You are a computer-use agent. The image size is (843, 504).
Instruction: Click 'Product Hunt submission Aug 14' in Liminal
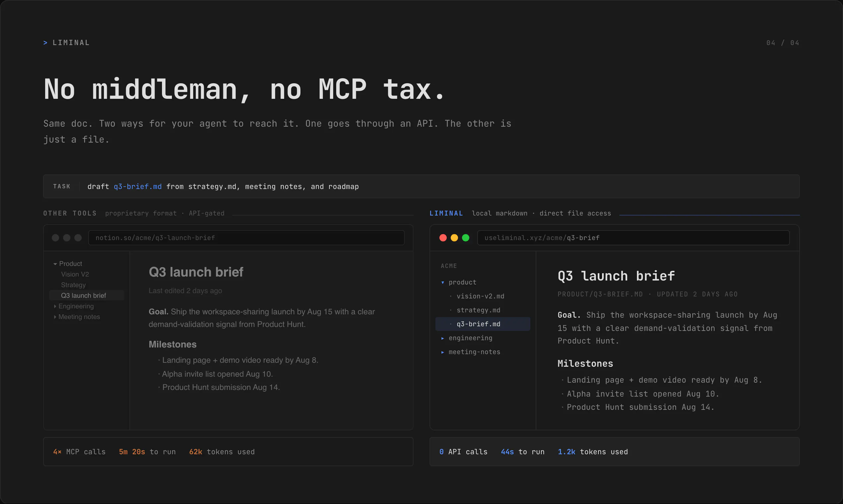click(641, 407)
